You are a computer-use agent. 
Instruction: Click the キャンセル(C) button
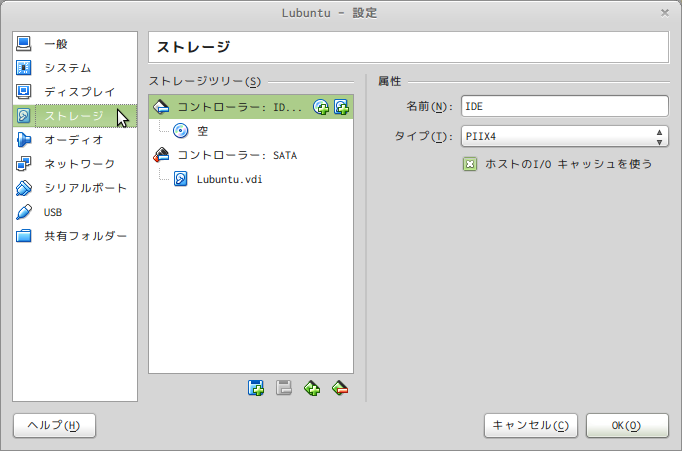tap(531, 425)
